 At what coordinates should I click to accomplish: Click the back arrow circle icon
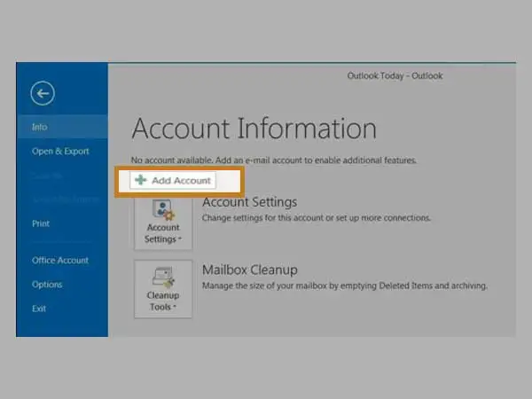pos(43,93)
